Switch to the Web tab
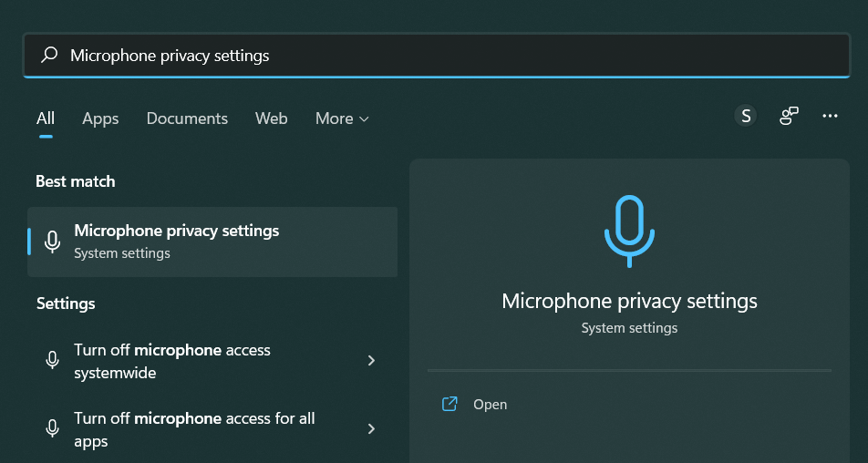 pos(271,118)
